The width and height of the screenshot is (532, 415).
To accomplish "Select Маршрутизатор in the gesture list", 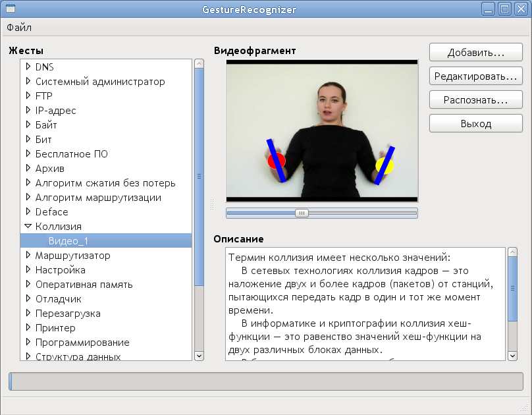I will point(72,256).
